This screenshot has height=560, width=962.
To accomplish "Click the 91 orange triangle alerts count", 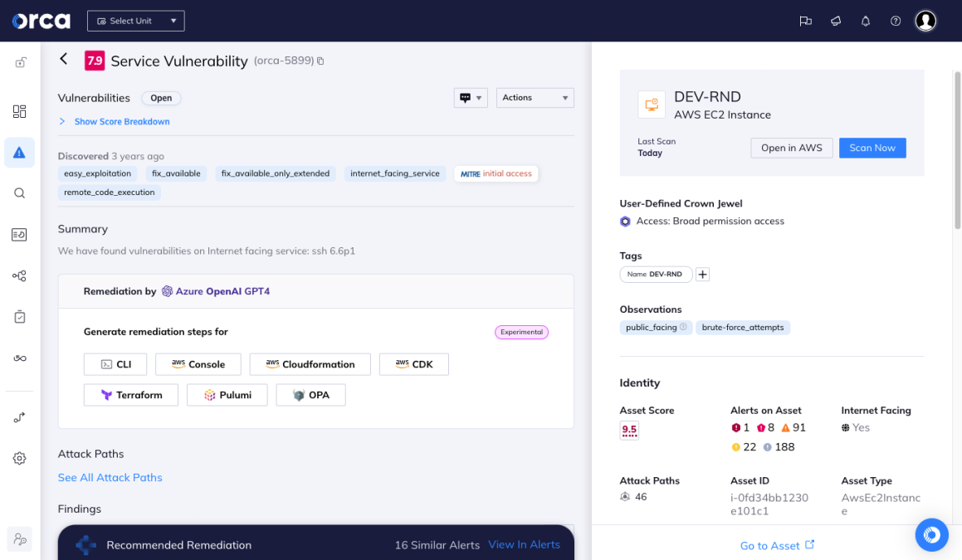I will pyautogui.click(x=794, y=427).
